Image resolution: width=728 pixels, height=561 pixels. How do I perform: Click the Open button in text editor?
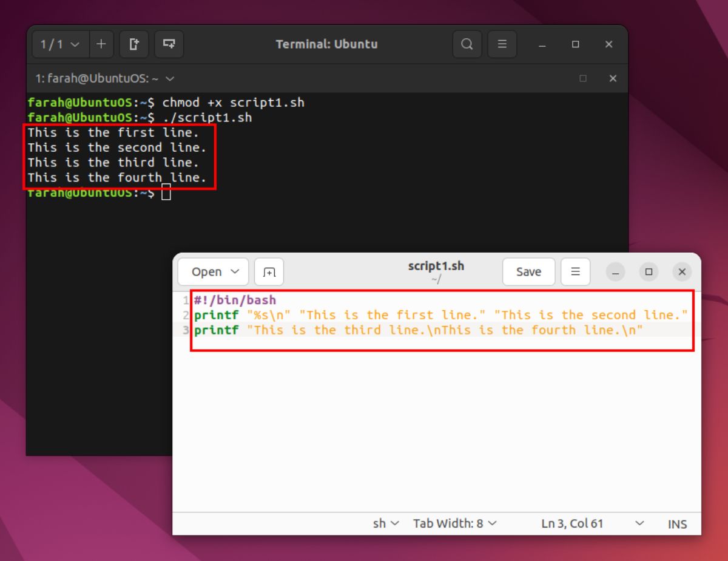tap(206, 272)
